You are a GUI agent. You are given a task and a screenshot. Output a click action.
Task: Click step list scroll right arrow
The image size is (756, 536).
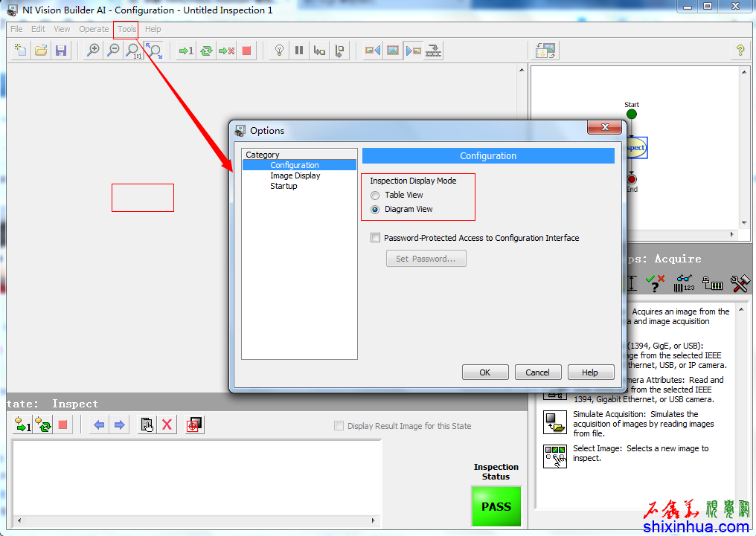click(374, 520)
